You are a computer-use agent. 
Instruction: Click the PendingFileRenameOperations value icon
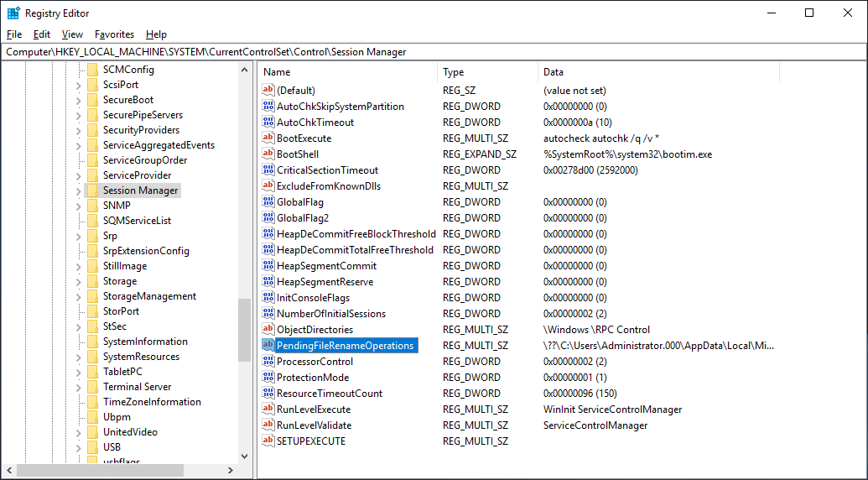[268, 346]
